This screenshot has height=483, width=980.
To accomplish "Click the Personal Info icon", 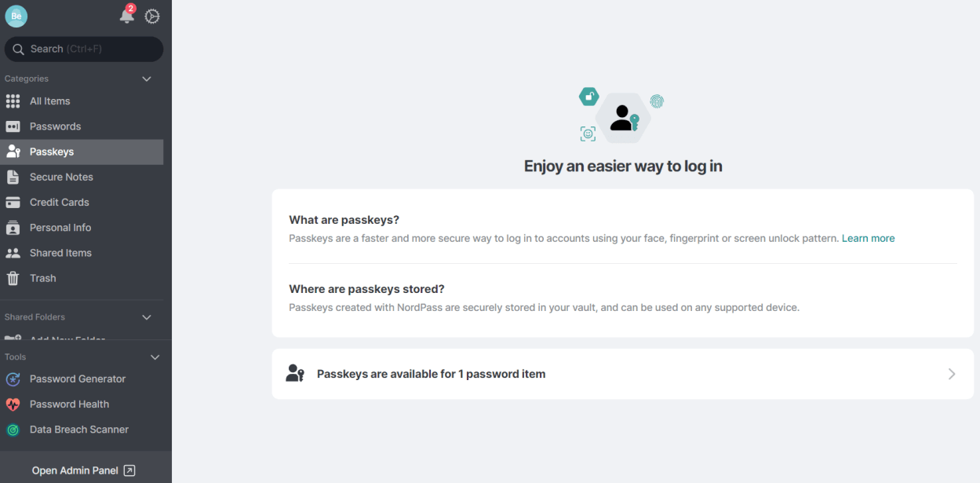I will click(13, 228).
